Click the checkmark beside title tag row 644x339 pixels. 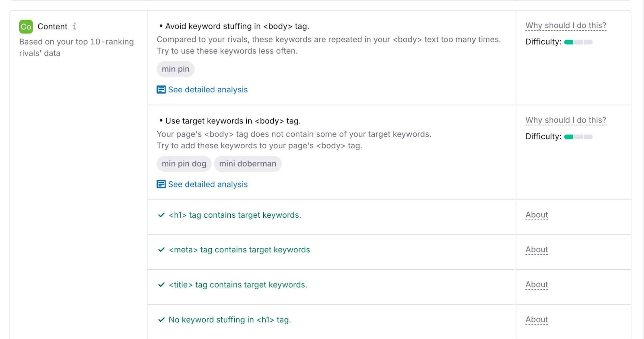[x=161, y=285]
